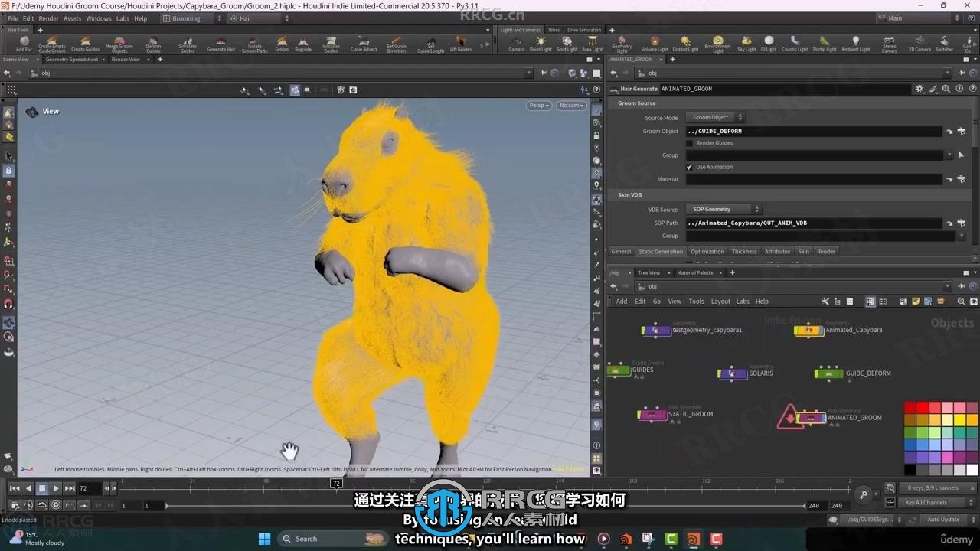This screenshot has width=980, height=551.
Task: Choose the Deform Guides shelf tool
Action: tap(153, 44)
